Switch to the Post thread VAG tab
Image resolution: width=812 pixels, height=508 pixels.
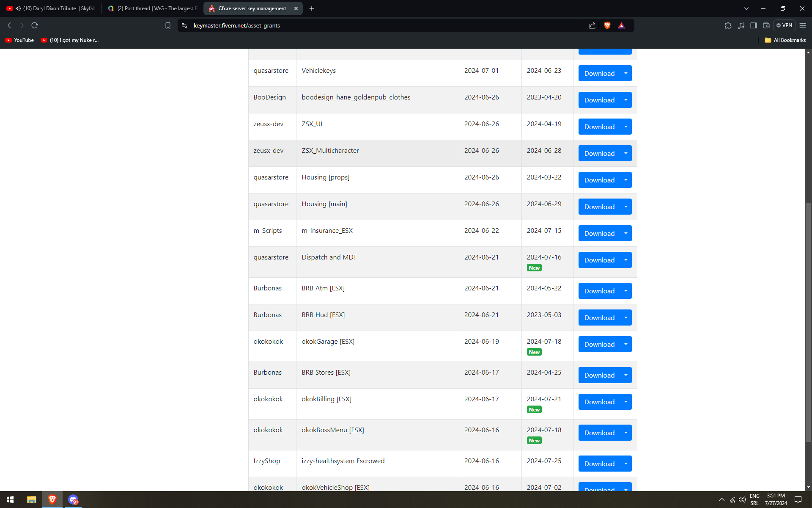[153, 8]
